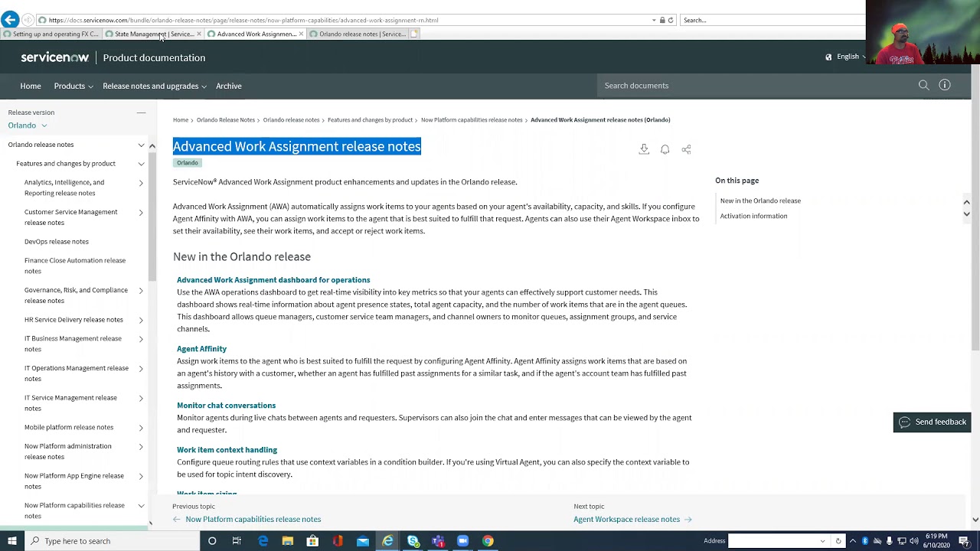The width and height of the screenshot is (980, 551).
Task: Expand Customer Service Management arrow
Action: click(x=141, y=212)
